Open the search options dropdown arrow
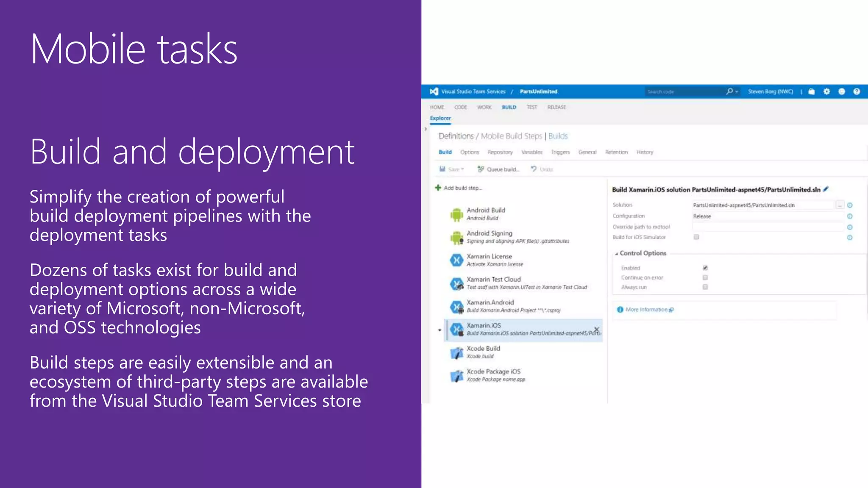 click(x=737, y=92)
